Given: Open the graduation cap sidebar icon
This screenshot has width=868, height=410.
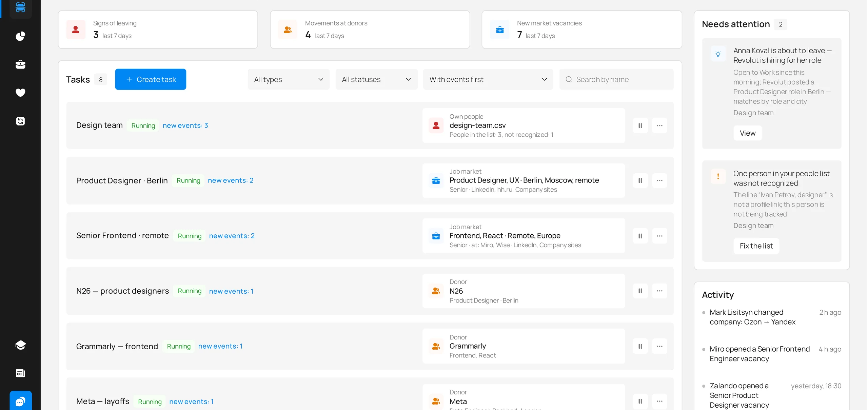Looking at the screenshot, I should pos(20,345).
